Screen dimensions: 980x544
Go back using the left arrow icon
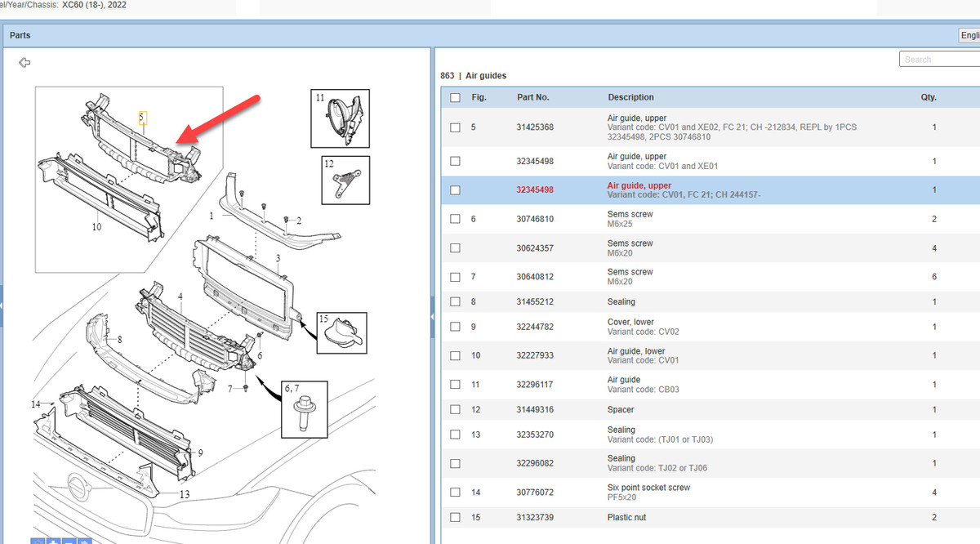click(x=24, y=63)
